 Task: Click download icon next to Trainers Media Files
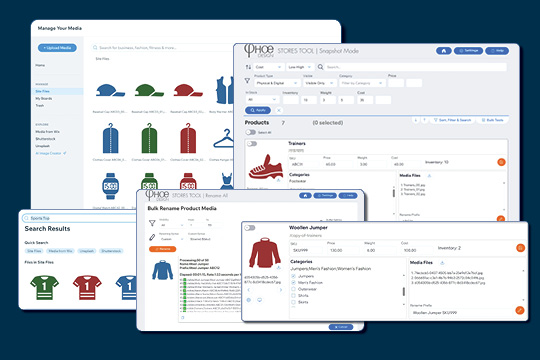[429, 176]
